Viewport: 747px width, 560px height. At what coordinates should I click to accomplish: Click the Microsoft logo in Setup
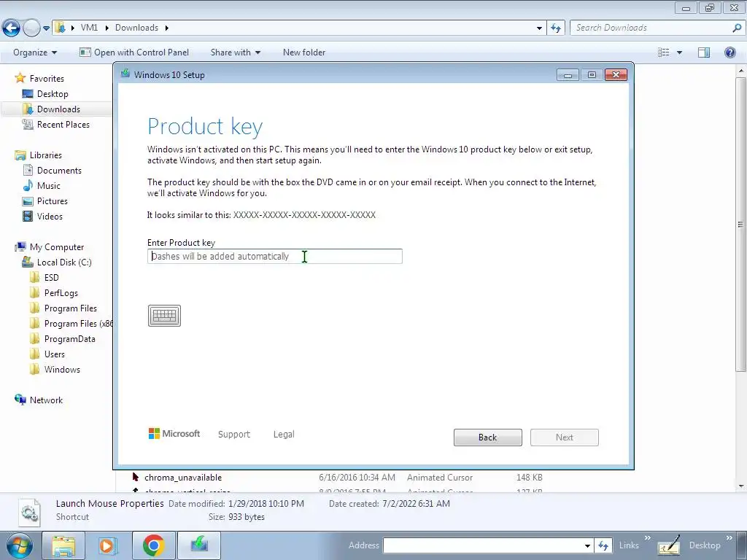click(x=174, y=433)
